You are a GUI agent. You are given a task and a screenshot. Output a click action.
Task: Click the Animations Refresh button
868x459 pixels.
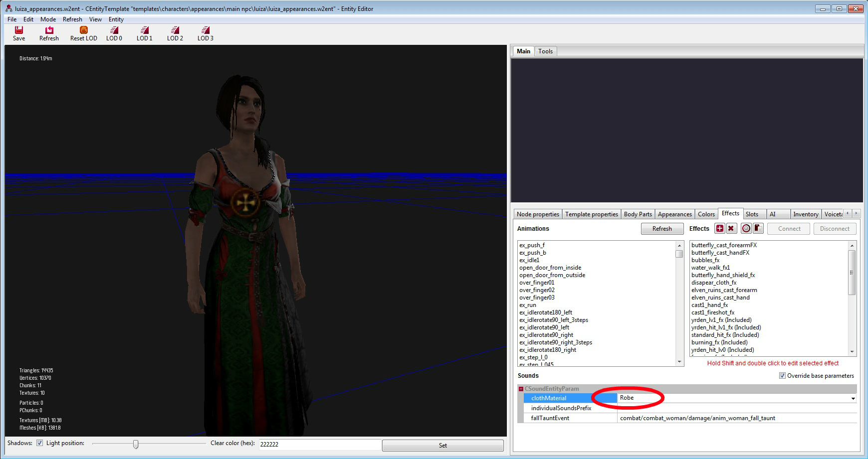pyautogui.click(x=662, y=229)
